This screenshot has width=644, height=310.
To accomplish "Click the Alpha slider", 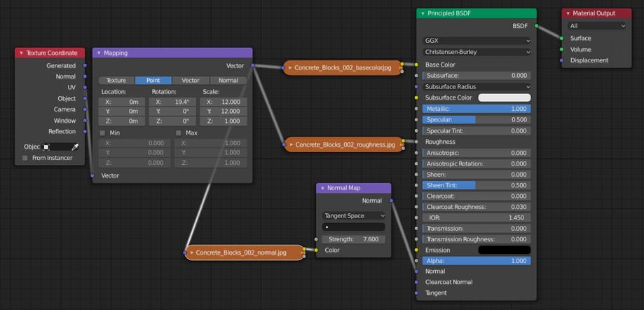I will click(477, 261).
